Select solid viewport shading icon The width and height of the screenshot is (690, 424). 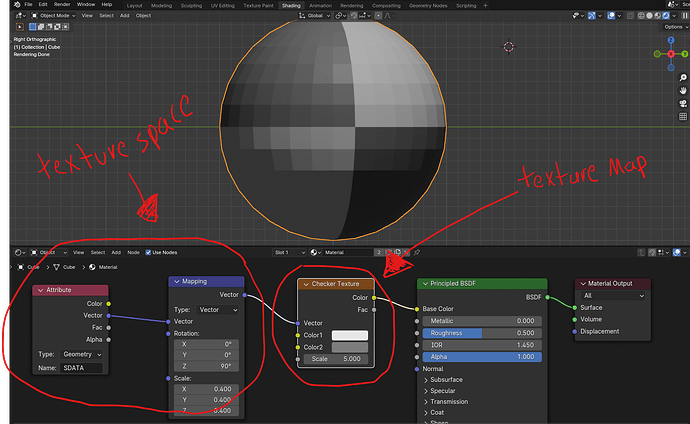pos(650,15)
